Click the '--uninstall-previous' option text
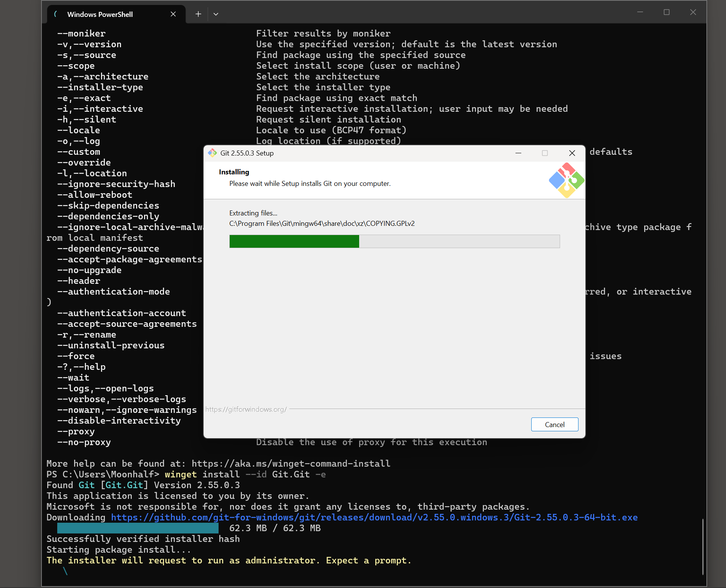Viewport: 726px width, 588px height. pos(111,345)
